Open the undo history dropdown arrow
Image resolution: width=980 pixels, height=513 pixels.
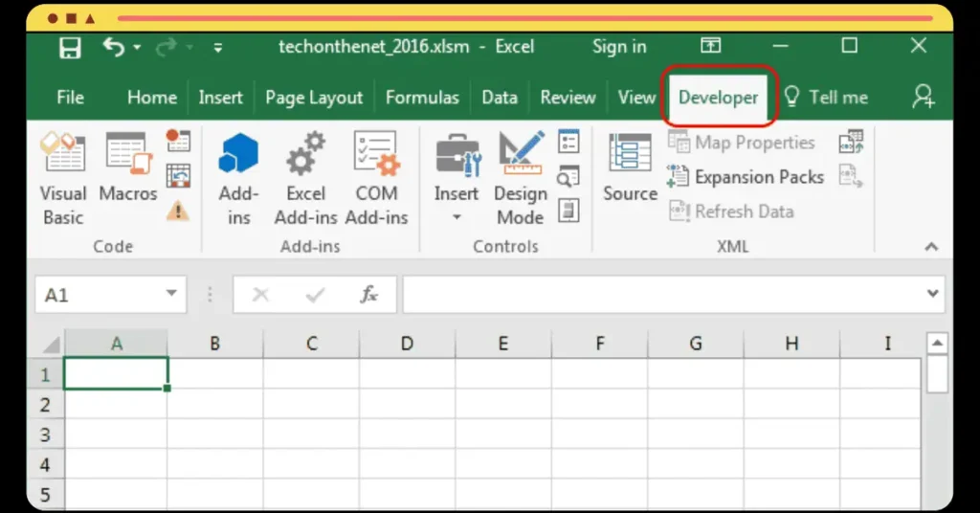point(137,48)
